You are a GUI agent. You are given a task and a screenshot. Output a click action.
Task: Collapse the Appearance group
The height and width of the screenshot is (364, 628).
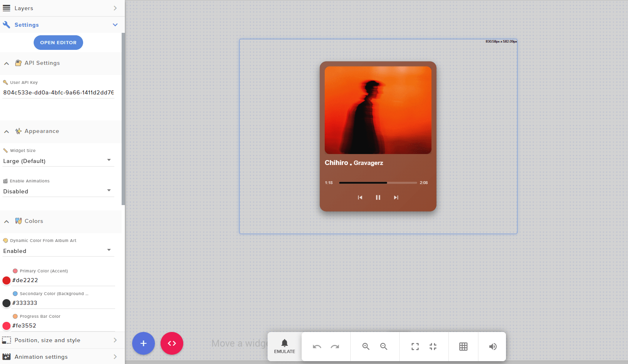(6, 131)
